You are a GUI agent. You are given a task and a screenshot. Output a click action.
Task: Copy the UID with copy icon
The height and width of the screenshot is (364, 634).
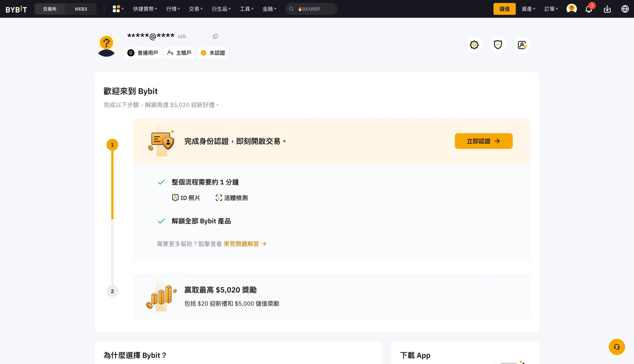coord(215,36)
